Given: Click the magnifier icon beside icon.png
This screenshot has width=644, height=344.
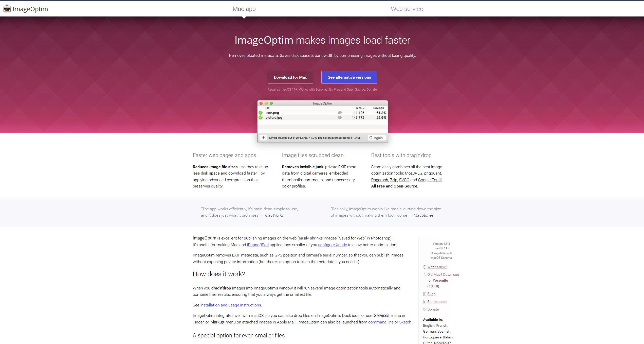Looking at the screenshot, I should coord(340,113).
